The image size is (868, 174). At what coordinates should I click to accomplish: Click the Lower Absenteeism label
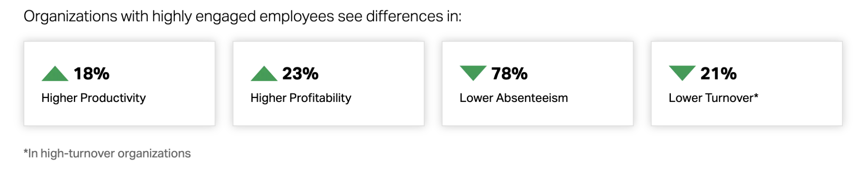tap(514, 98)
